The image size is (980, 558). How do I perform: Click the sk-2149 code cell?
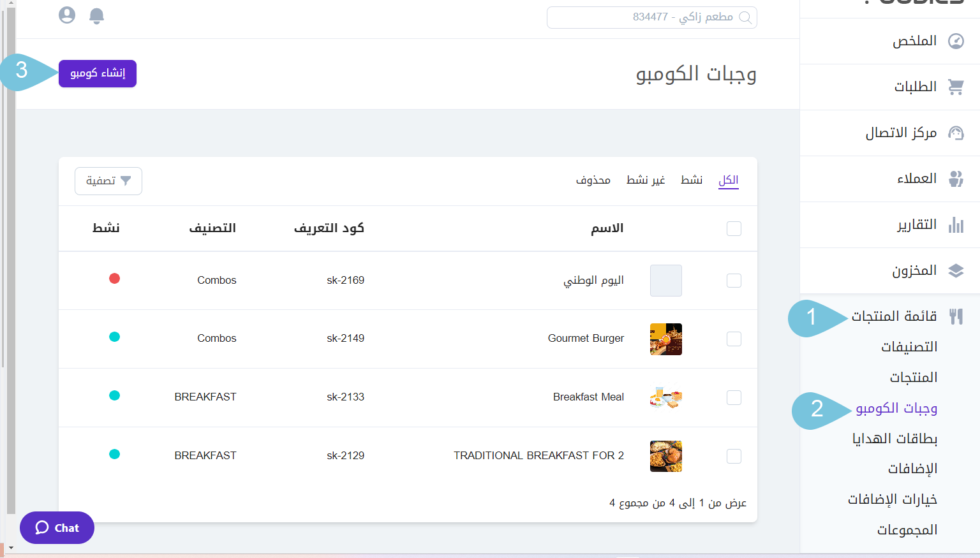click(x=345, y=338)
